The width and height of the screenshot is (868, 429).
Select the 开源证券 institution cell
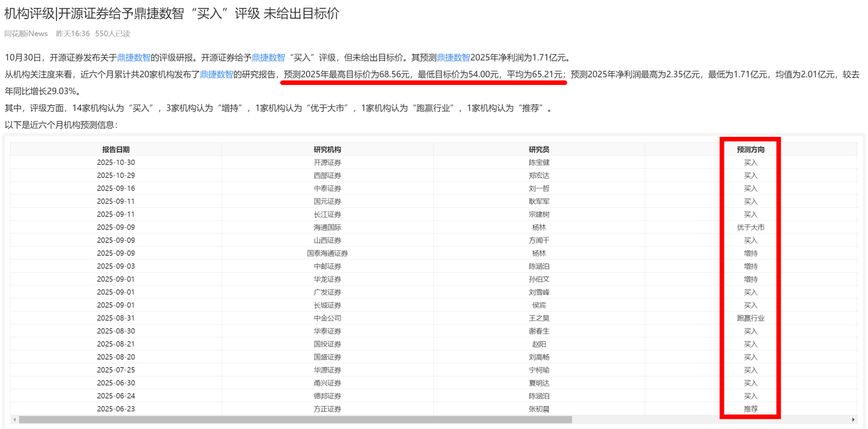pyautogui.click(x=328, y=163)
